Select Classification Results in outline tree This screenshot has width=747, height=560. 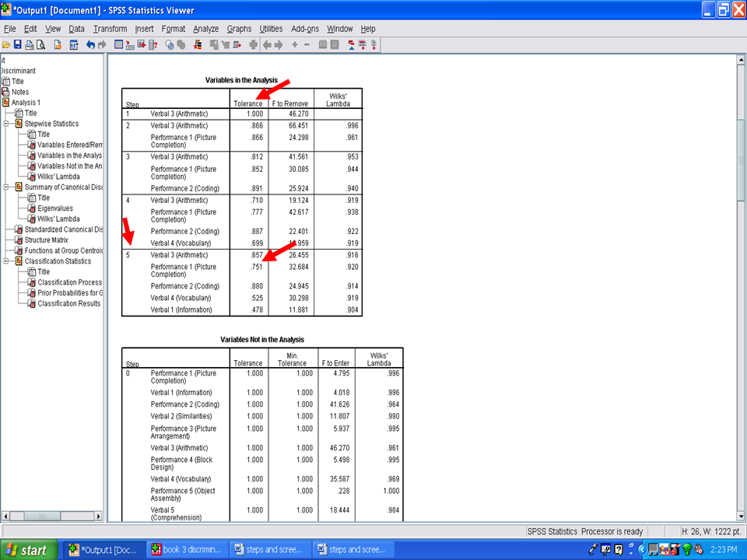(x=68, y=303)
